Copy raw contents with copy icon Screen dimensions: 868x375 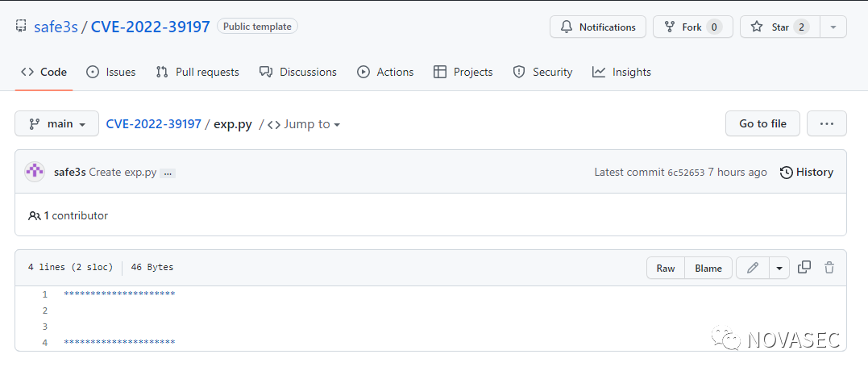tap(804, 268)
